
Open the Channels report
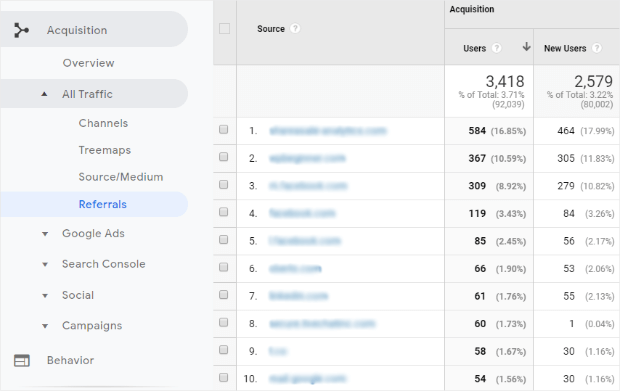point(103,123)
